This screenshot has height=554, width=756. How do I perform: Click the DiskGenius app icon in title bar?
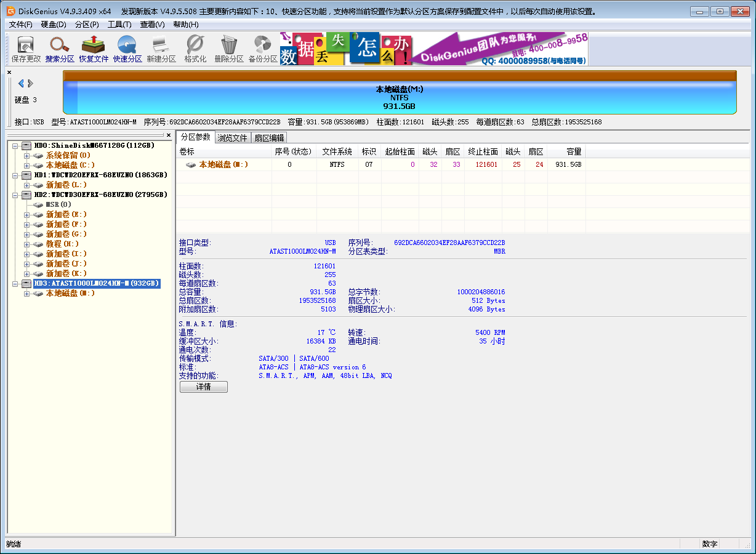point(11,11)
